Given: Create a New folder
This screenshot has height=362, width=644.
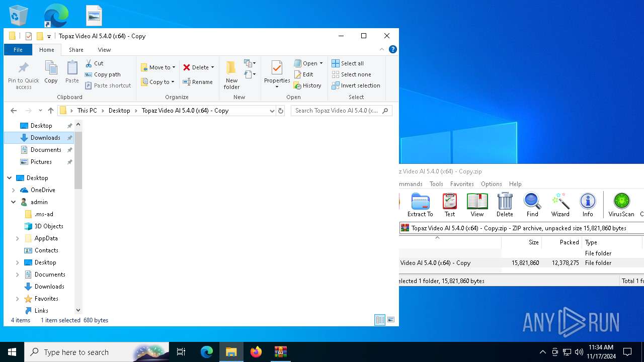Looking at the screenshot, I should point(231,75).
